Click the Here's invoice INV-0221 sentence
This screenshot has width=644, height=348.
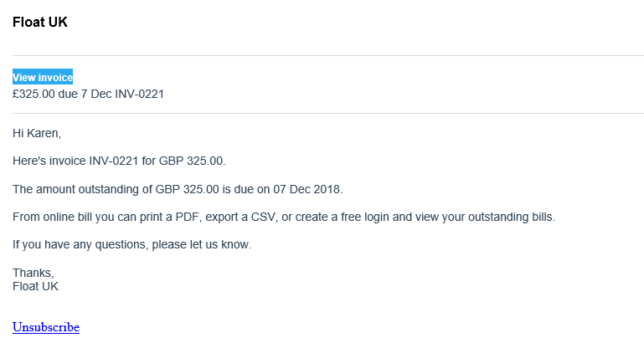[119, 161]
